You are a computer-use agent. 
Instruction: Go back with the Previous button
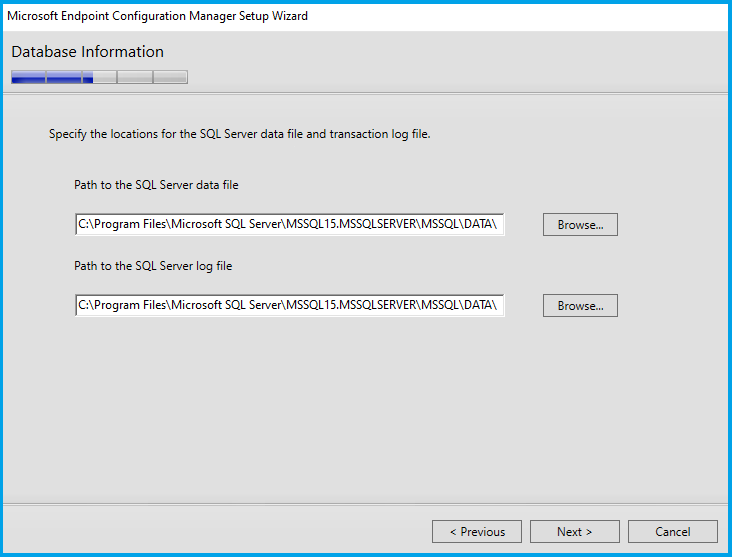(x=477, y=532)
